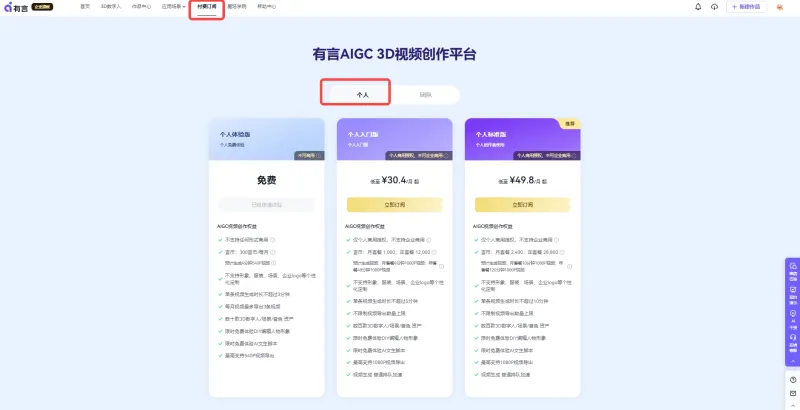The image size is (800, 410).
Task: Click the 免费 price text
Action: 266,180
